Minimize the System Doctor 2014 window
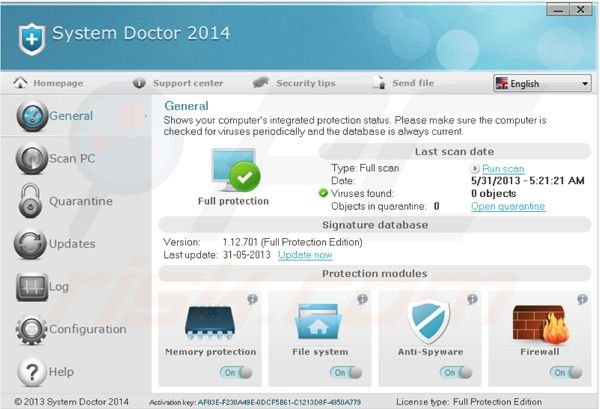600x409 pixels. [558, 9]
